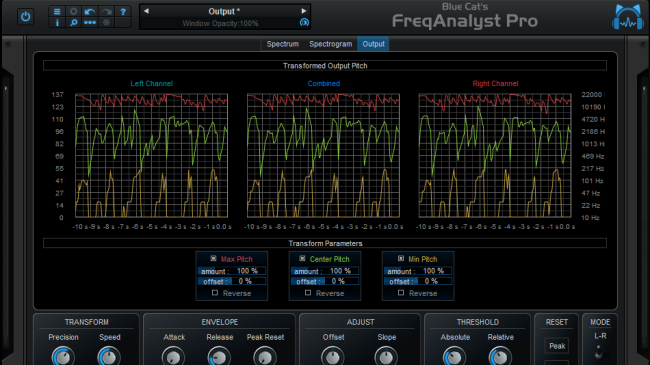The width and height of the screenshot is (650, 365).
Task: Select the Output tab
Action: (x=373, y=44)
